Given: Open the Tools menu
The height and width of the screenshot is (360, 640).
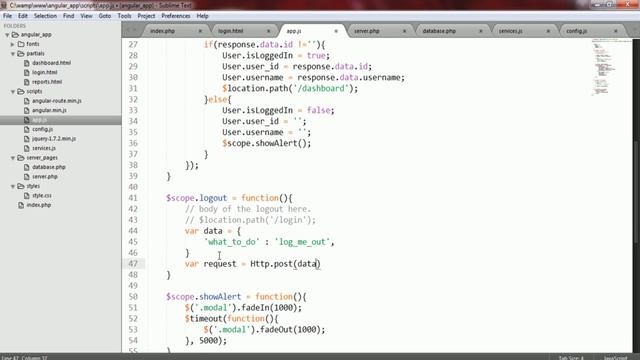Looking at the screenshot, I should [x=124, y=16].
